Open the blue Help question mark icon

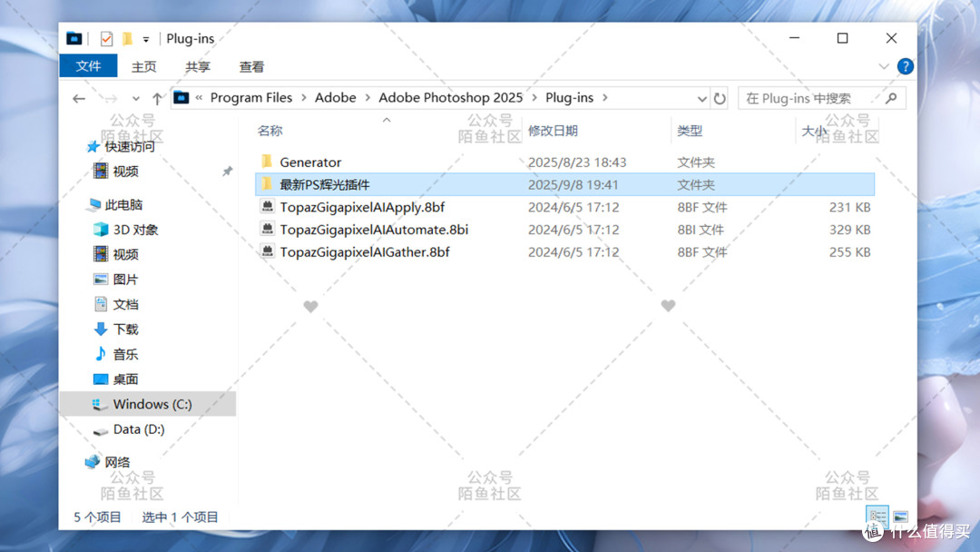[x=905, y=66]
